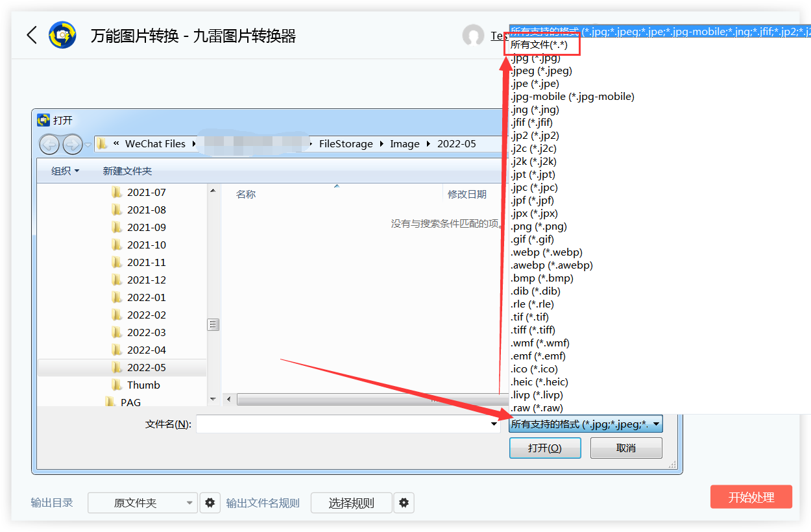Image resolution: width=811 pixels, height=532 pixels.
Task: Click the folder icon beside 2021-11
Action: 117,262
